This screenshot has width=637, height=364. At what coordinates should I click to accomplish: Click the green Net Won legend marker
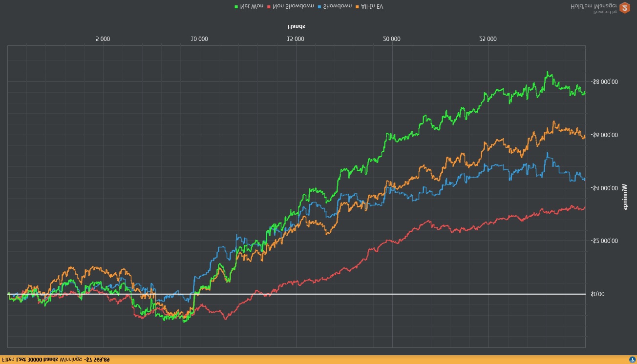click(236, 7)
